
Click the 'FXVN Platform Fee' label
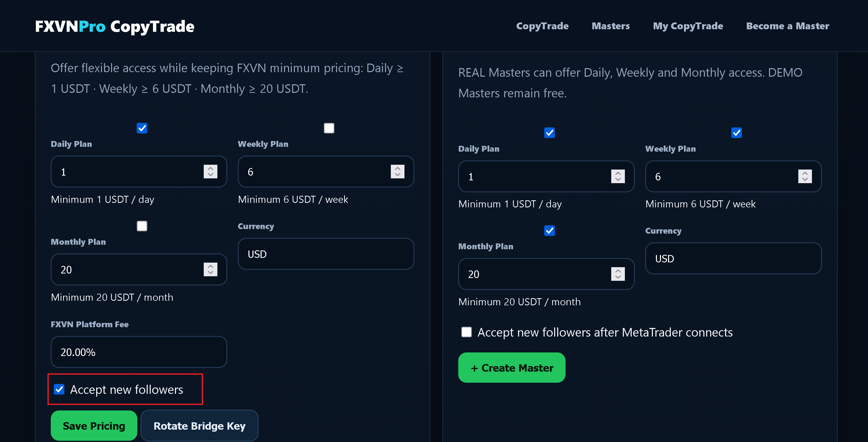click(90, 324)
